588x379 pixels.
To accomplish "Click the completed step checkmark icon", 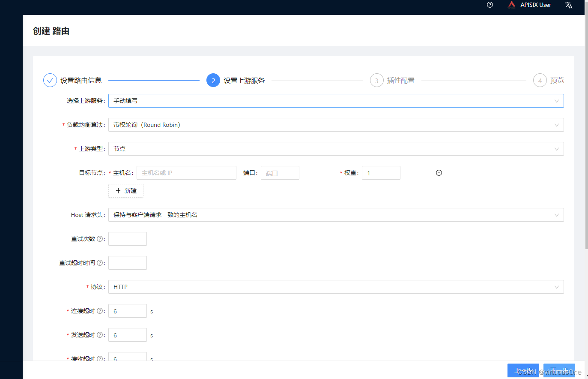I will 50,80.
